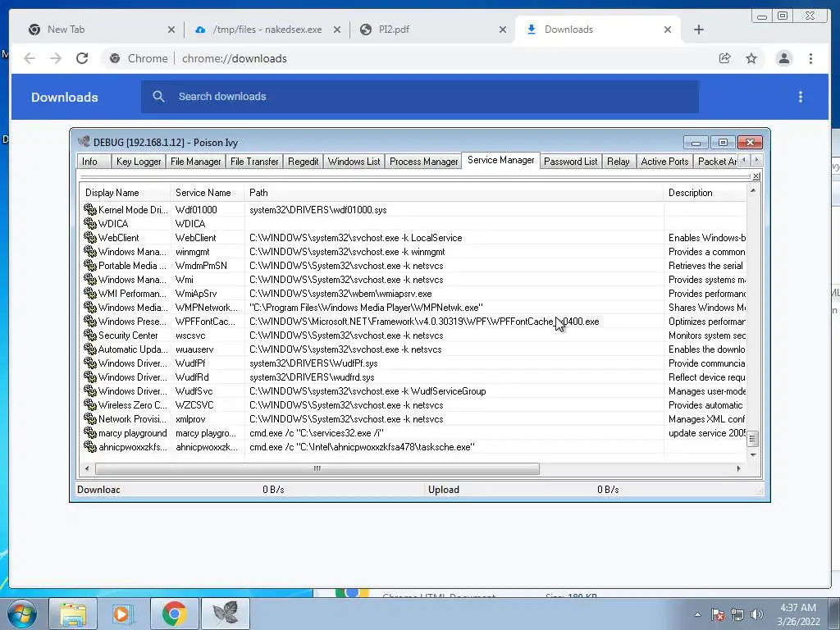Switch to Key Logger tab
Image resolution: width=840 pixels, height=630 pixels.
click(139, 162)
